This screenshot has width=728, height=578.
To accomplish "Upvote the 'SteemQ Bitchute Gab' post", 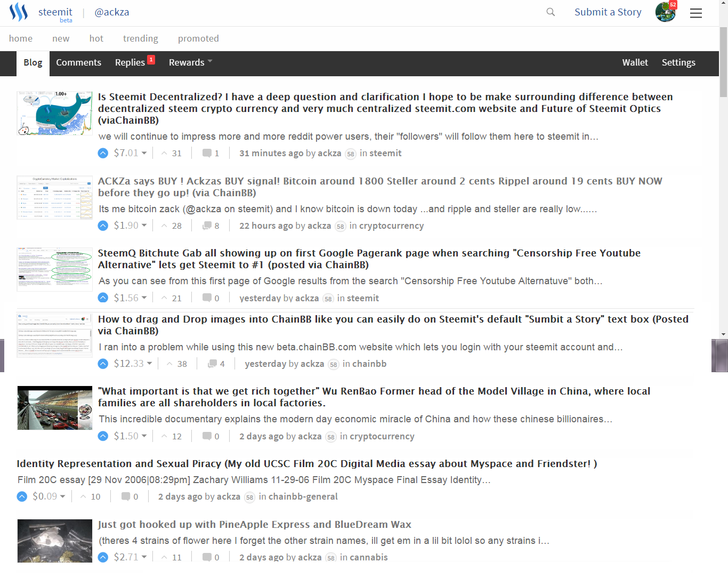I will click(x=103, y=298).
